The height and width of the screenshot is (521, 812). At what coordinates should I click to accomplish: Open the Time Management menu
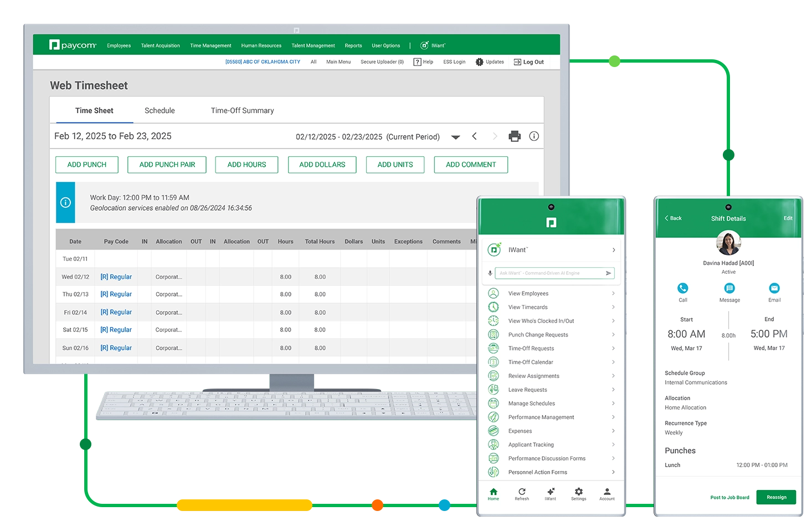[210, 45]
